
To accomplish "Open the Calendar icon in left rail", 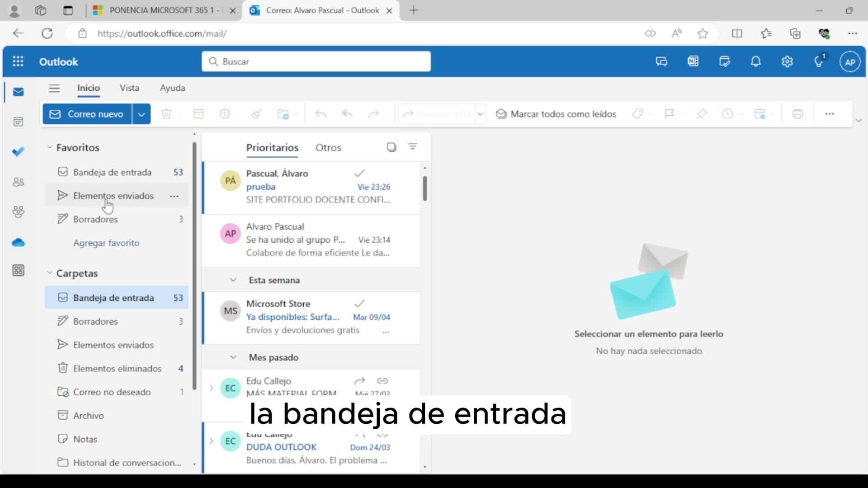I will pyautogui.click(x=18, y=122).
